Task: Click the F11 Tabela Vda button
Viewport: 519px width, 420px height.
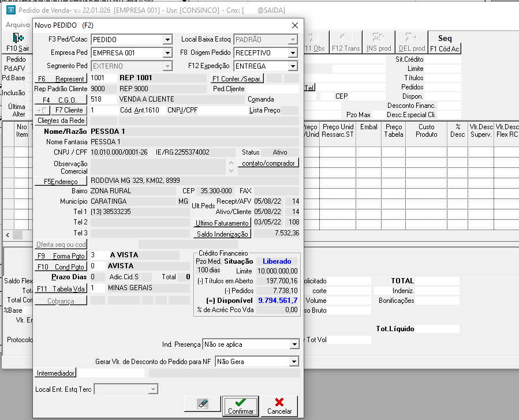Action: coord(61,288)
